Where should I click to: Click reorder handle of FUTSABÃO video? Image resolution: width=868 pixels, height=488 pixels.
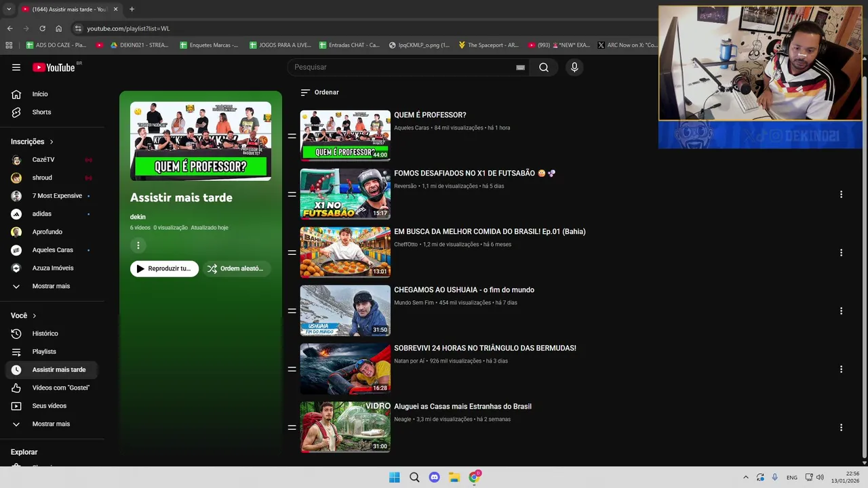(x=292, y=195)
